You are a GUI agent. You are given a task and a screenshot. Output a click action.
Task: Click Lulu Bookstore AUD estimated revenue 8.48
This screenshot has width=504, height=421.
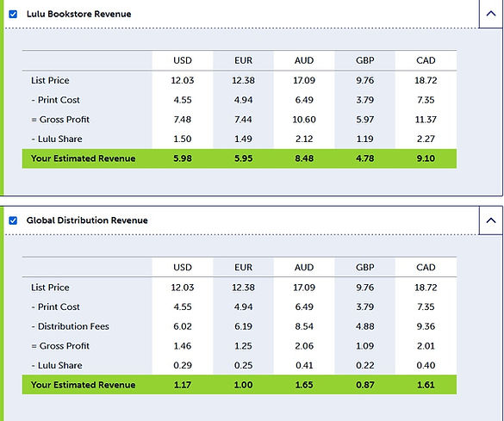tap(304, 158)
